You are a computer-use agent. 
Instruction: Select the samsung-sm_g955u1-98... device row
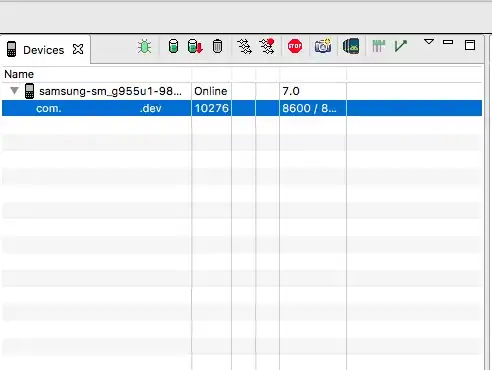click(242, 91)
